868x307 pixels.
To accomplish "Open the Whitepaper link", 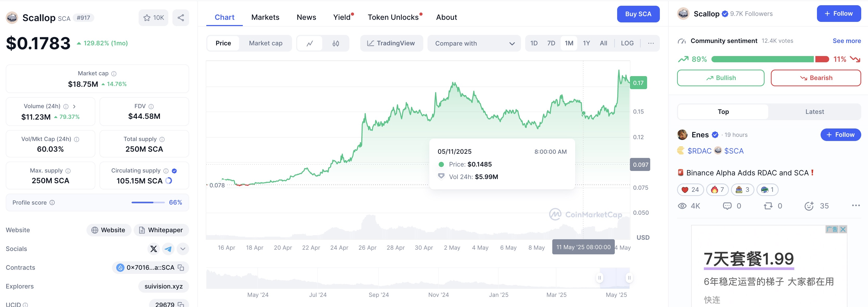I will (161, 230).
